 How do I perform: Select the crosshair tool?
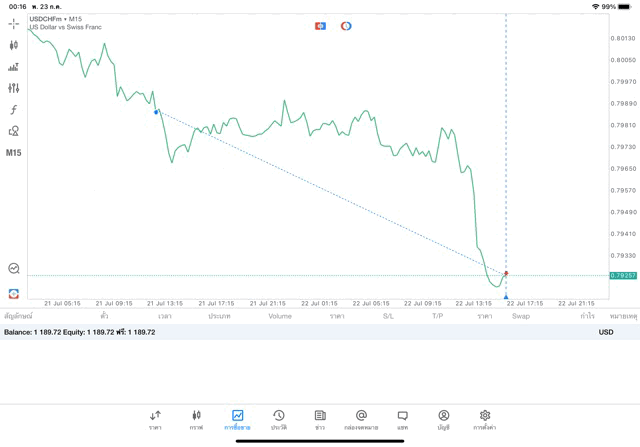click(13, 24)
